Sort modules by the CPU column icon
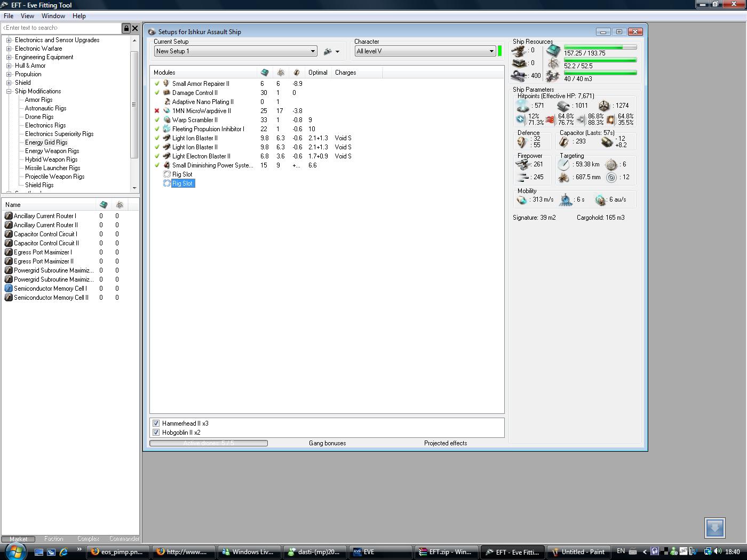 tap(264, 73)
